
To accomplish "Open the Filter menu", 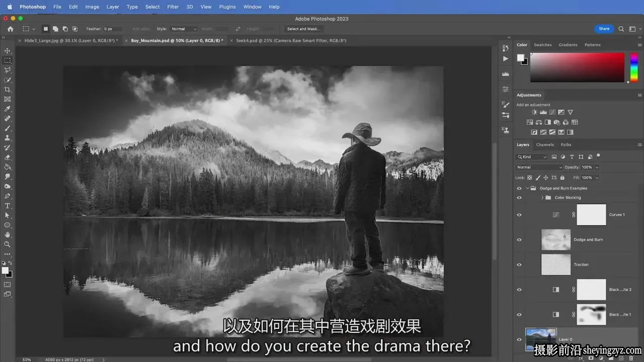I will [173, 7].
